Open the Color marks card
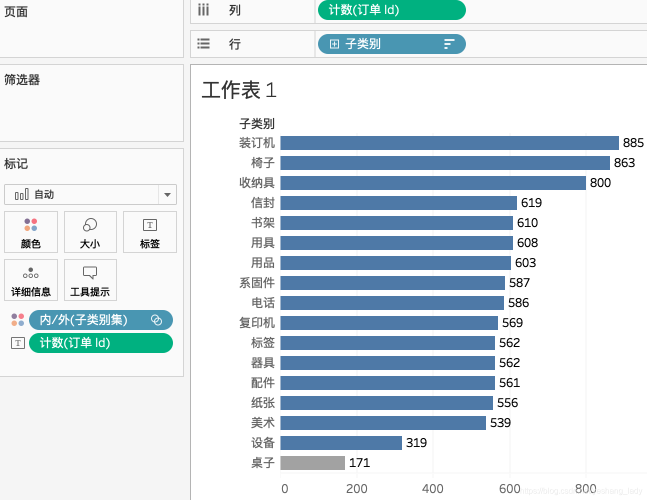Screen dimensions: 647x500 pyautogui.click(x=31, y=232)
